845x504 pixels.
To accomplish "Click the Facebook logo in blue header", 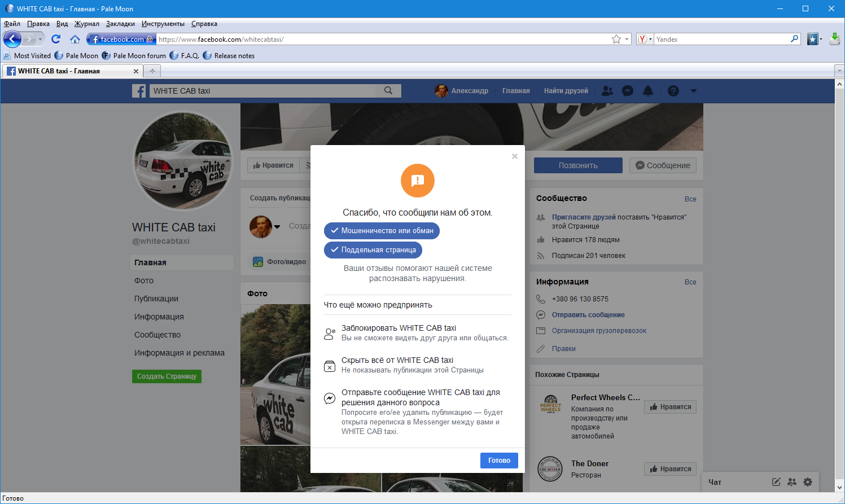I will tap(139, 91).
